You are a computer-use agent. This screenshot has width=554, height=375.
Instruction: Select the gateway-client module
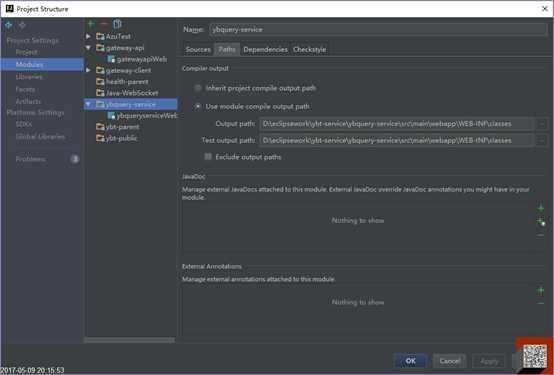[129, 70]
